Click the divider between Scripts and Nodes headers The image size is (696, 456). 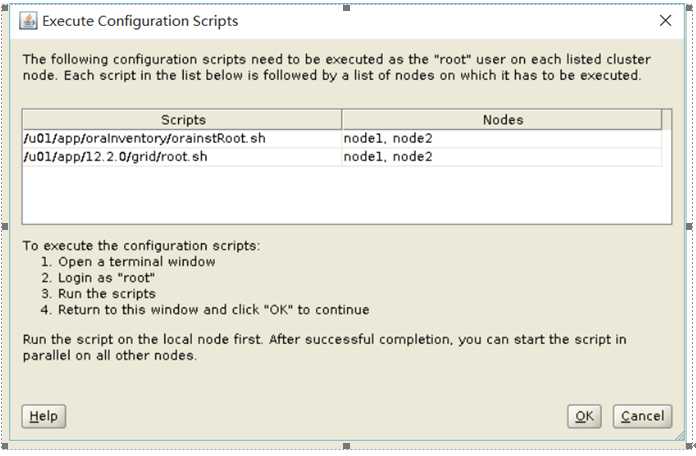click(x=342, y=120)
